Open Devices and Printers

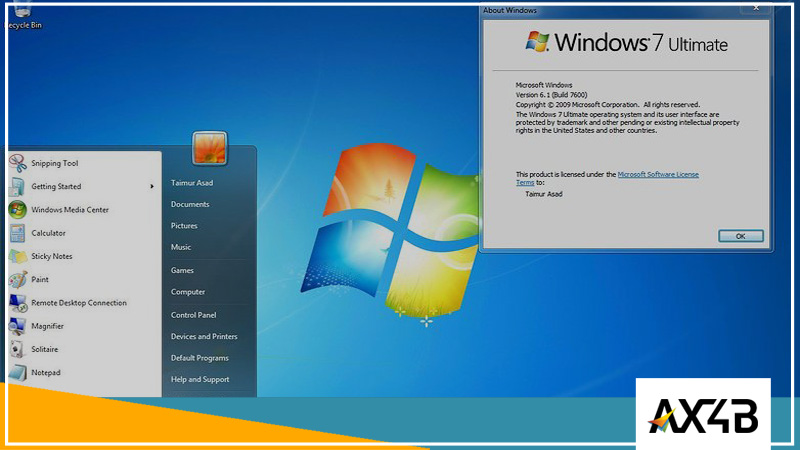pos(204,337)
